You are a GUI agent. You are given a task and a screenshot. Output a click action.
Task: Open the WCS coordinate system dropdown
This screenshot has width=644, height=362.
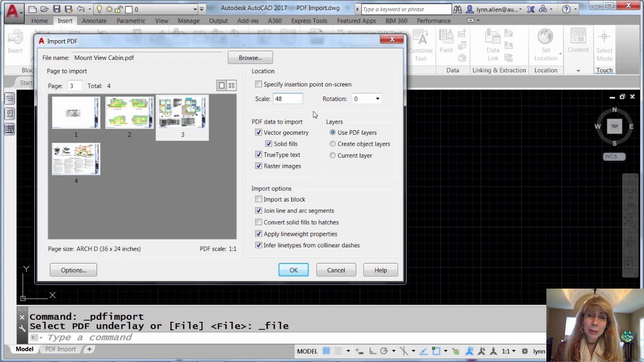click(x=614, y=156)
